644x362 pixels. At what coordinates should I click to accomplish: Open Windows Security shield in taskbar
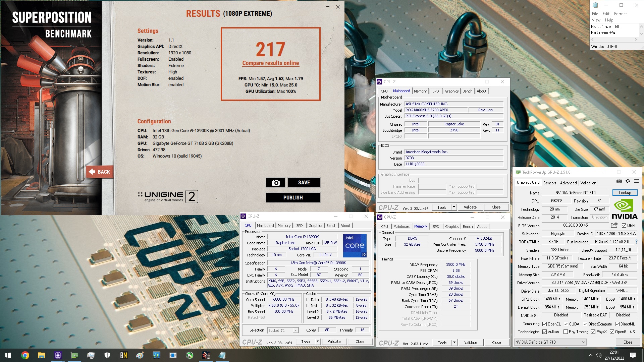click(x=107, y=355)
